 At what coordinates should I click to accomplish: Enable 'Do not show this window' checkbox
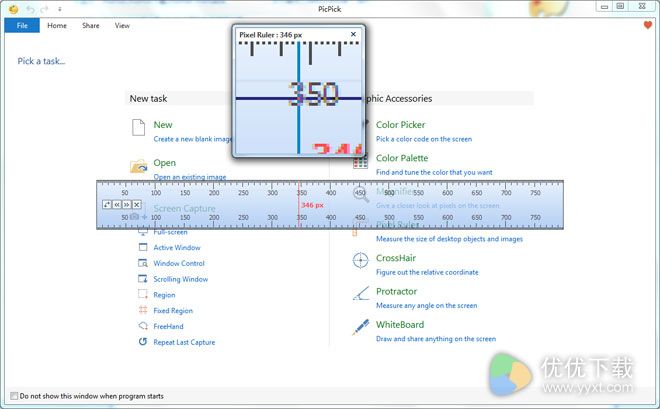click(14, 396)
